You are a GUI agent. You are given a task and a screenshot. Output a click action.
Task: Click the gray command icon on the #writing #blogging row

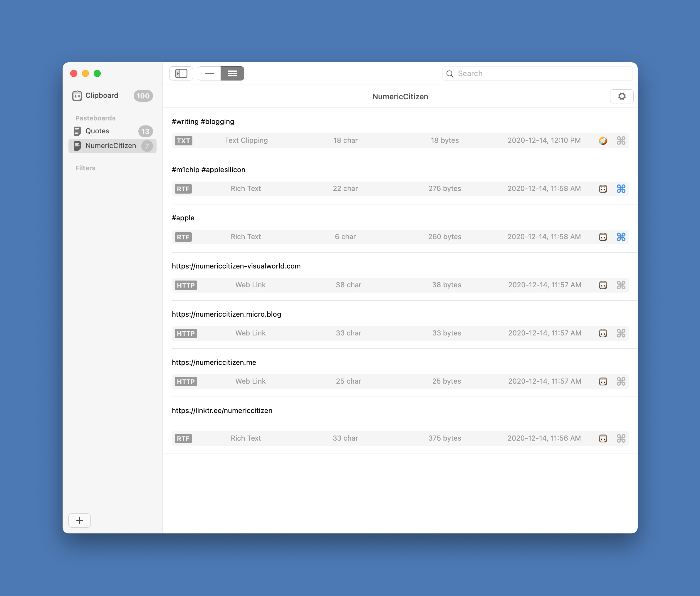[621, 140]
